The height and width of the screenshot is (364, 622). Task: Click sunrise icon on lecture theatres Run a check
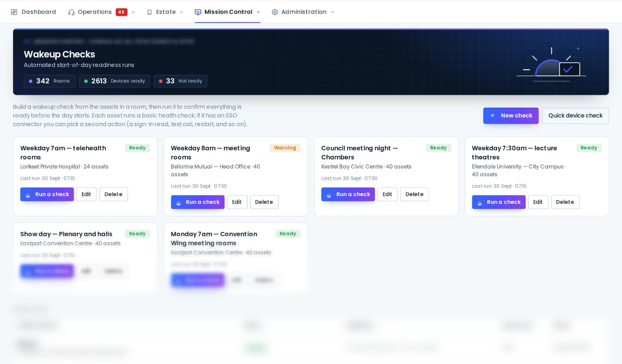point(479,203)
